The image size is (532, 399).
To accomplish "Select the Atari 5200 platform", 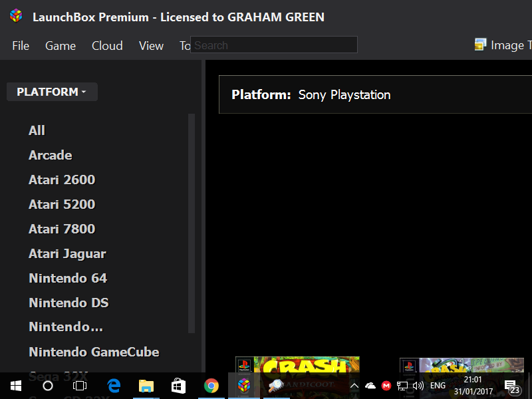I will (x=62, y=204).
